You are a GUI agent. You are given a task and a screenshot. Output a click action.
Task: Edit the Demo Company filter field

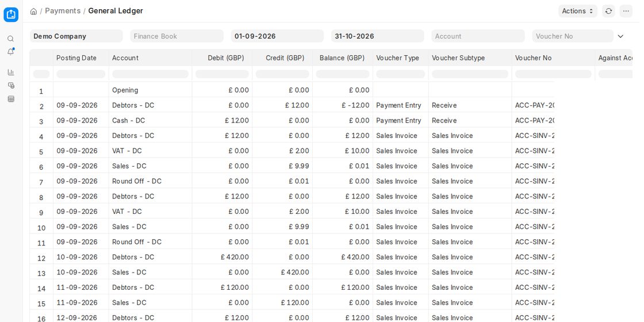pyautogui.click(x=76, y=36)
